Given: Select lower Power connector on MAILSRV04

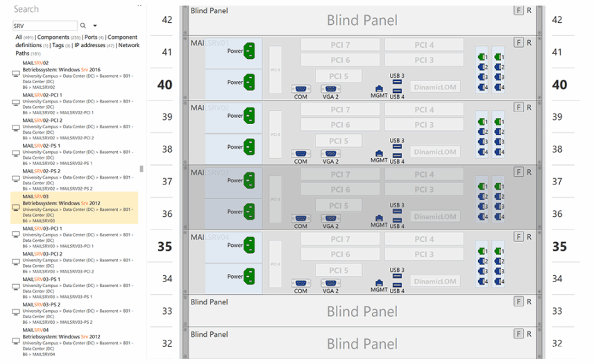Looking at the screenshot, I should pyautogui.click(x=248, y=277).
